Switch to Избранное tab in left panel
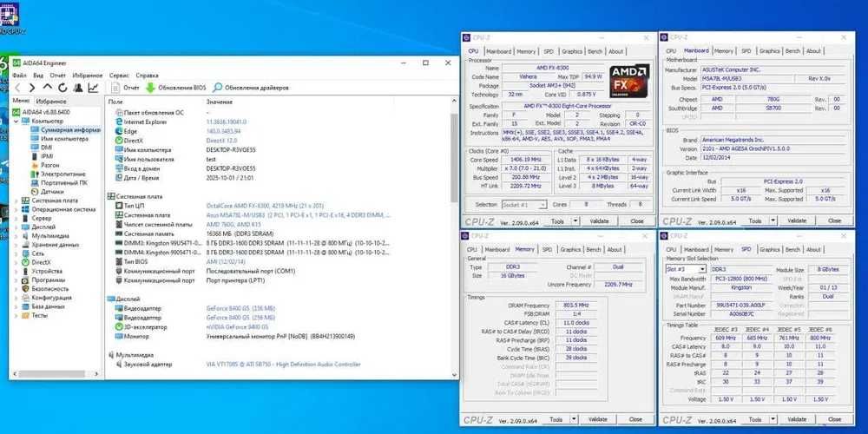The image size is (868, 434). (51, 102)
